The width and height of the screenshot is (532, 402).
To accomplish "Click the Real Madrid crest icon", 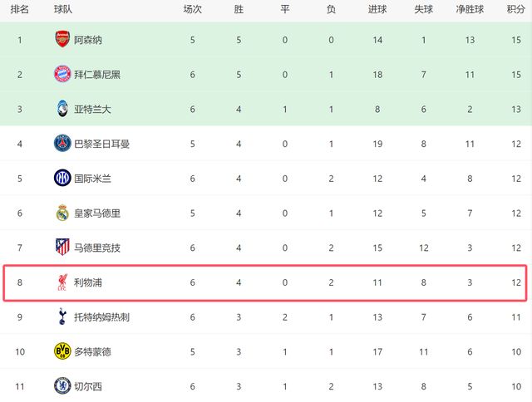I will pos(62,213).
